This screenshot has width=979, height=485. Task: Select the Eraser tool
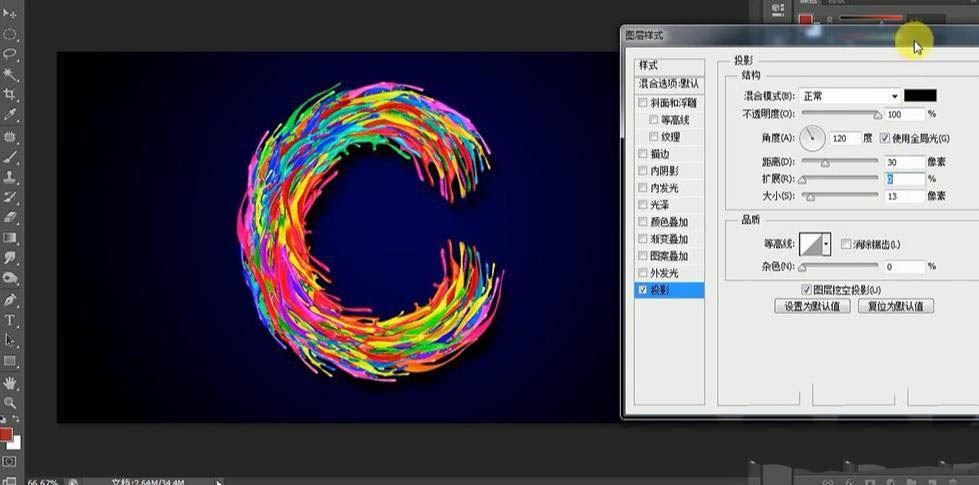[x=10, y=216]
